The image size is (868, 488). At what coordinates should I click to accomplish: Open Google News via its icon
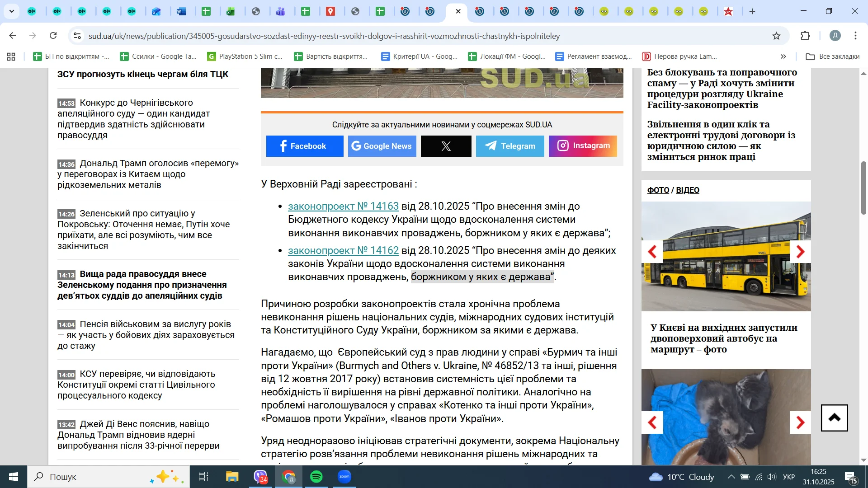coord(382,146)
